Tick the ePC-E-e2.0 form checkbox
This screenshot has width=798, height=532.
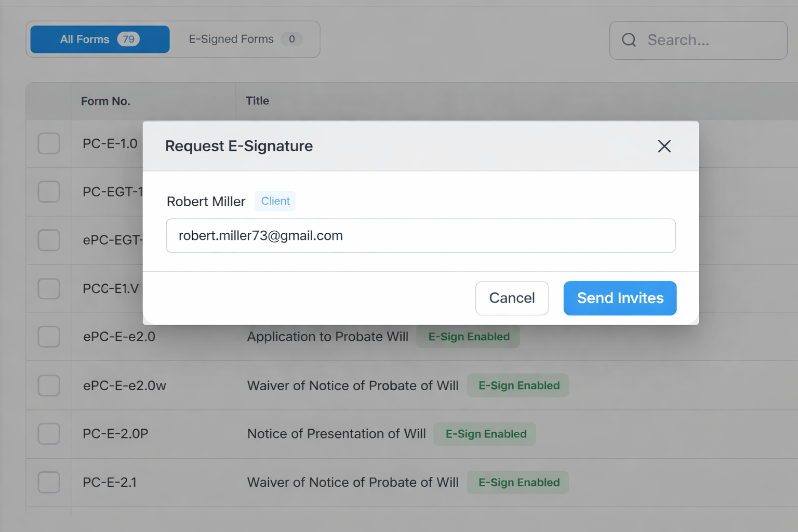[x=49, y=337]
